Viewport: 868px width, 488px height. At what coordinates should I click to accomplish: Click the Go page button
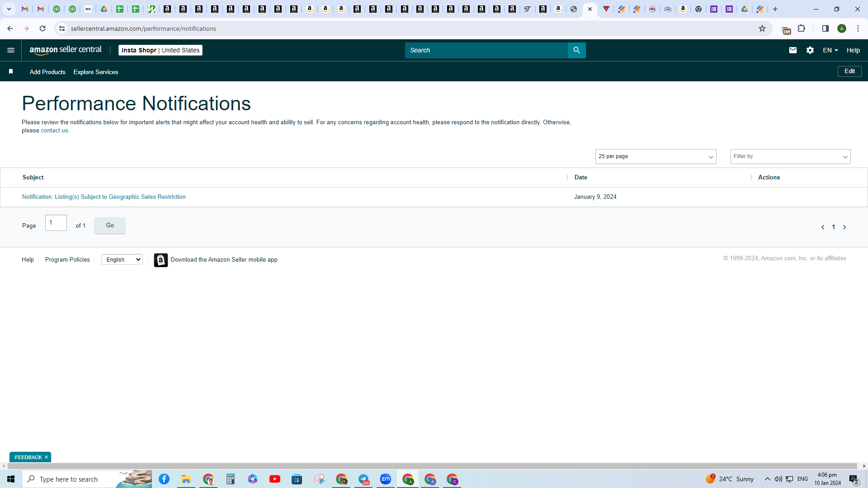pos(110,225)
